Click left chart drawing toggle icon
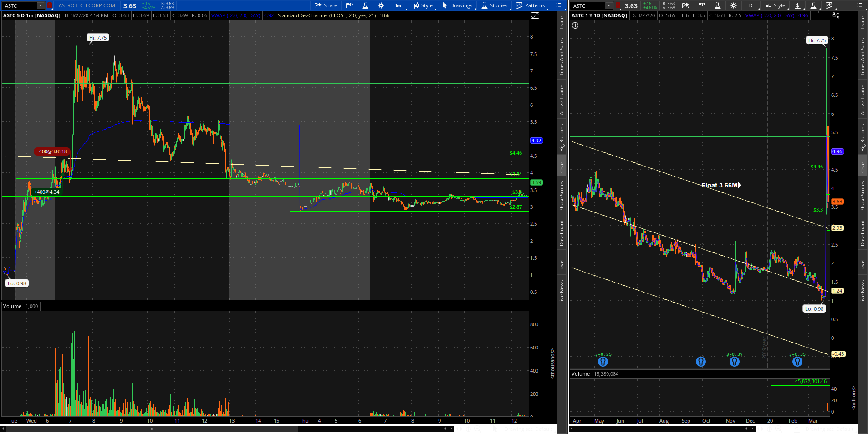The width and height of the screenshot is (868, 434). (x=535, y=15)
